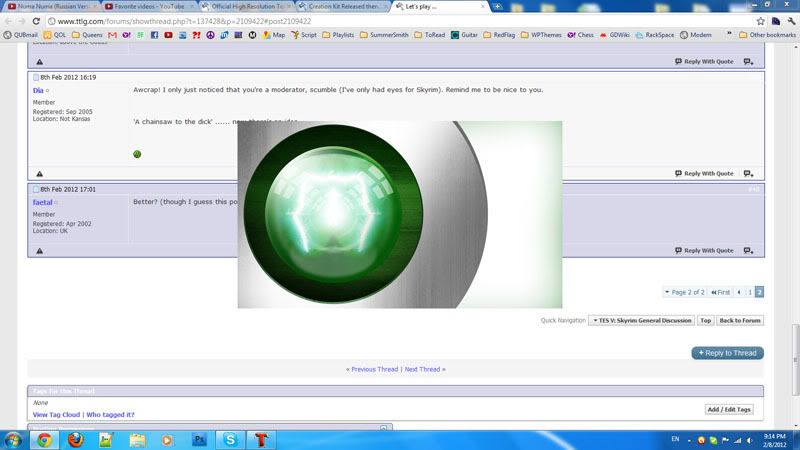Report faetal's post with the warning triangle

click(39, 251)
